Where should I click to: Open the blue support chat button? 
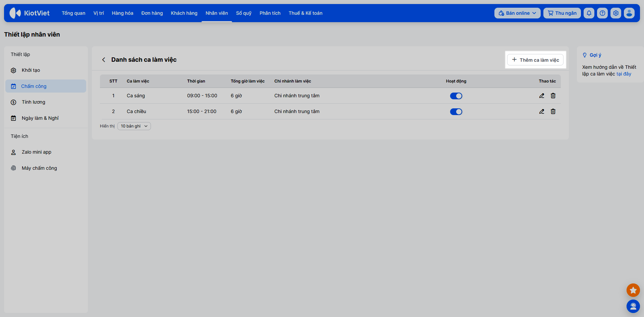[x=633, y=306]
